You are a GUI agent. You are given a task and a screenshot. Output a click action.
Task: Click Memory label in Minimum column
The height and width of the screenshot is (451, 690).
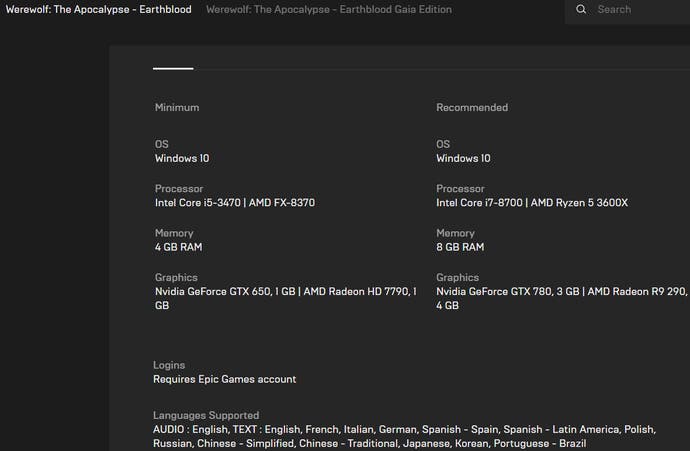[174, 233]
